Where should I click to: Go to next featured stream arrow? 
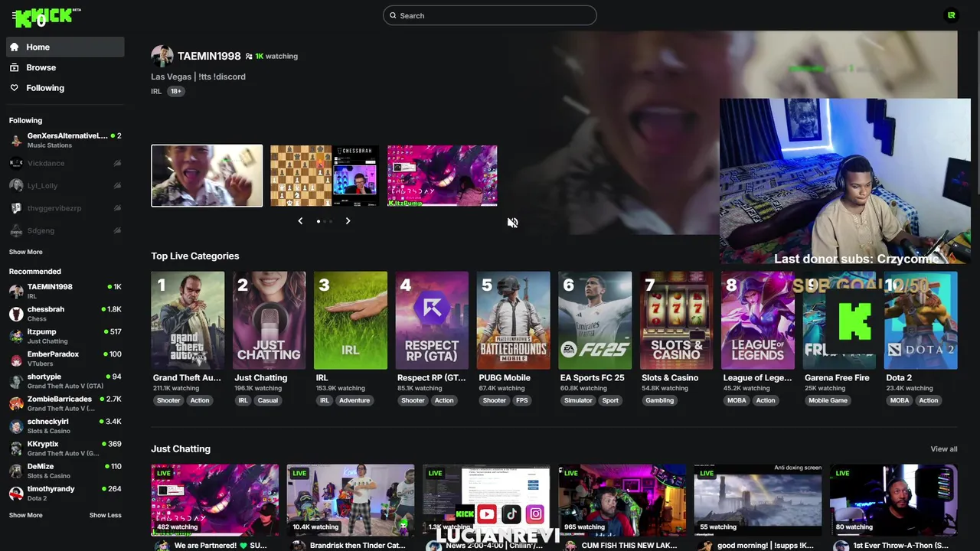pyautogui.click(x=348, y=221)
